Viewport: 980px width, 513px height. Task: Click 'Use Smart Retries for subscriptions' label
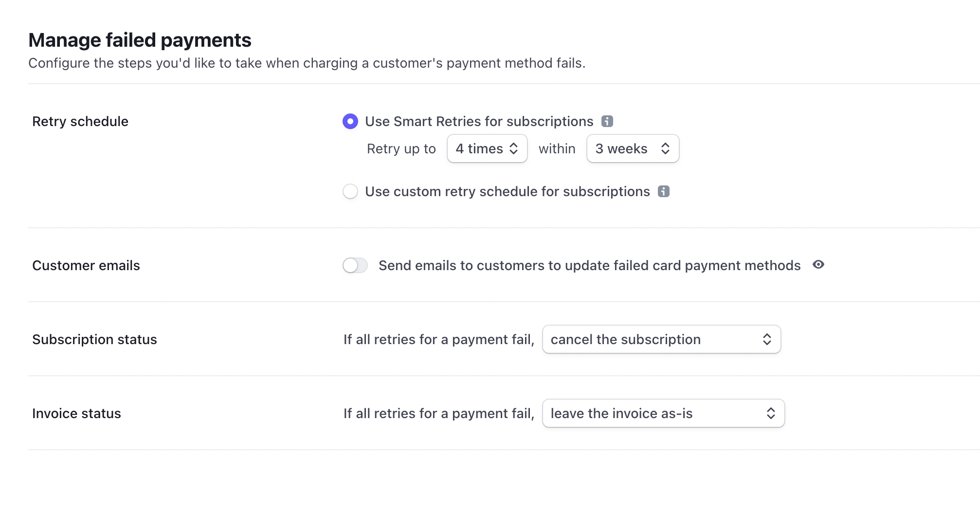479,121
